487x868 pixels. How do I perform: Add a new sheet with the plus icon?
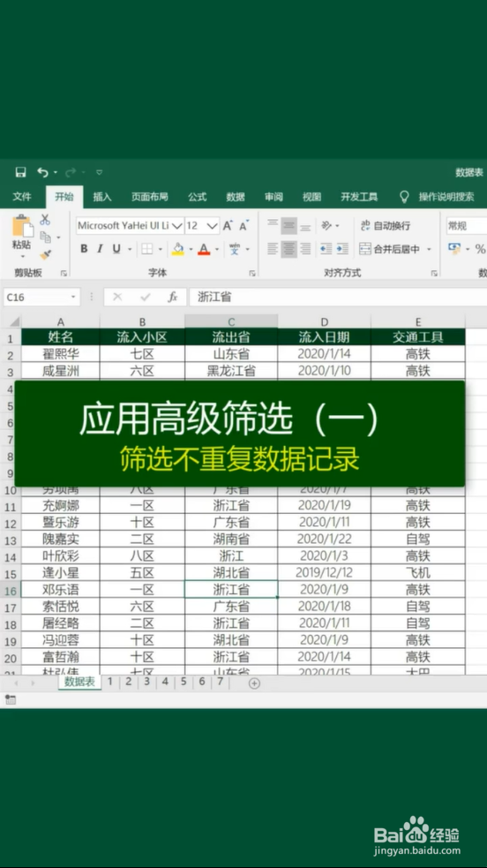[x=254, y=683]
